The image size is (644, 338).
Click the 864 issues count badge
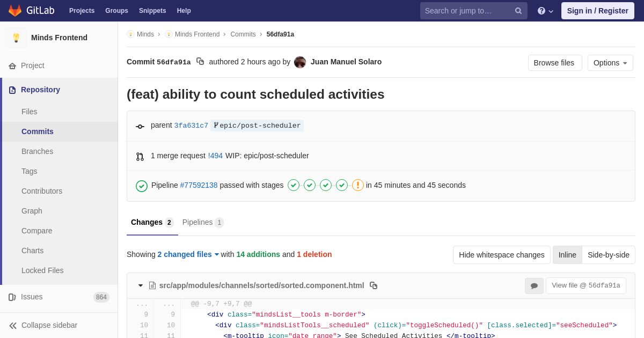pos(101,297)
